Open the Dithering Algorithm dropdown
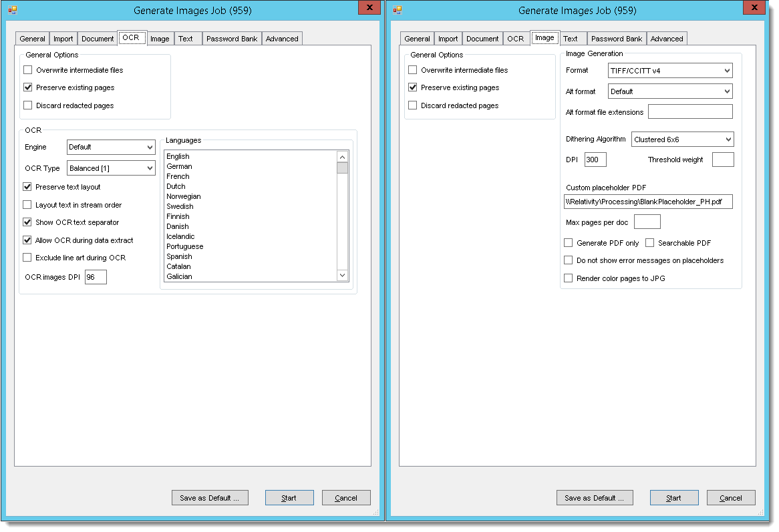Image resolution: width=779 pixels, height=532 pixels. pyautogui.click(x=682, y=140)
